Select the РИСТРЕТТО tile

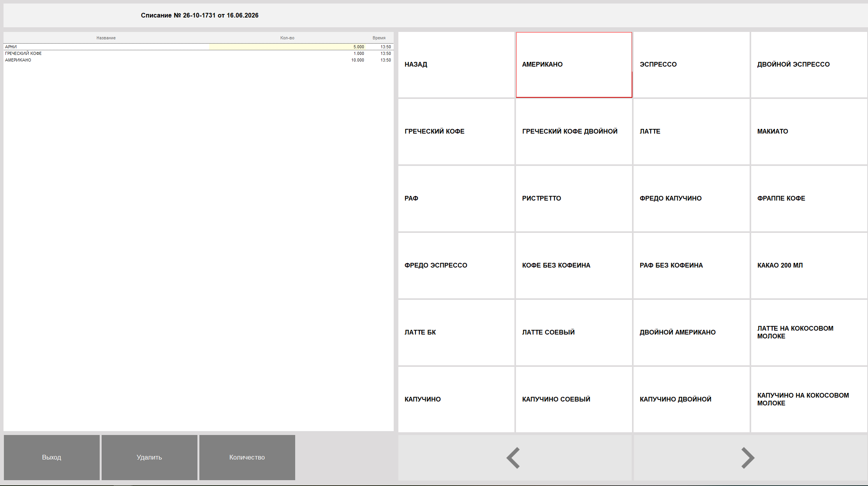(574, 199)
